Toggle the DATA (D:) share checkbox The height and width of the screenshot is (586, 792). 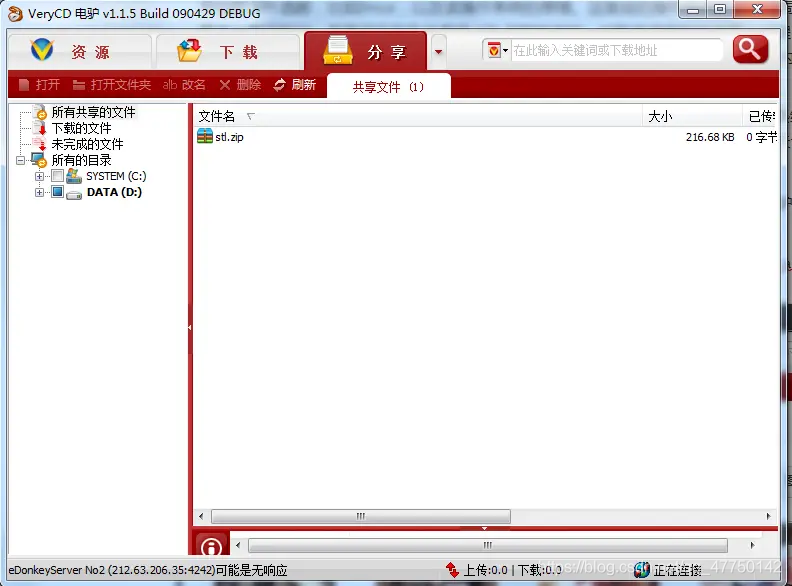point(58,192)
